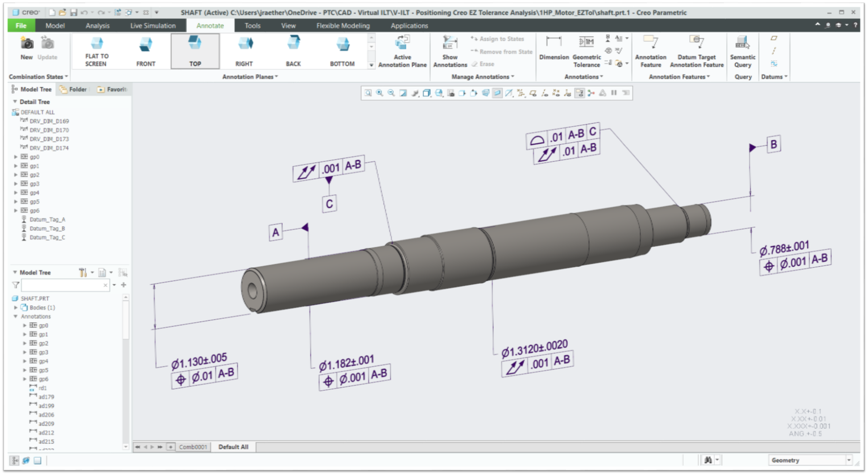Click the Active Annotation Plane tool
This screenshot has height=475, width=868.
tap(402, 51)
